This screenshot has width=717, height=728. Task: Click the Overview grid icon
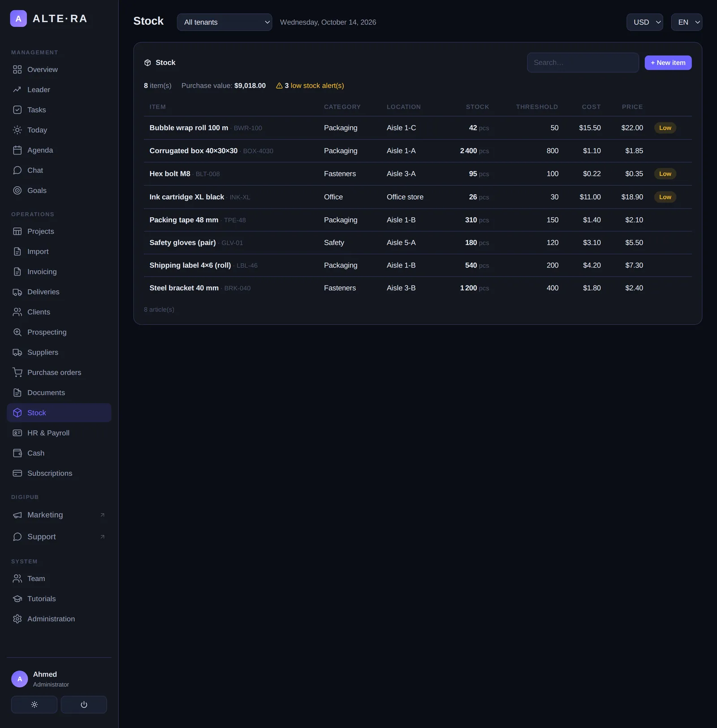click(x=17, y=69)
